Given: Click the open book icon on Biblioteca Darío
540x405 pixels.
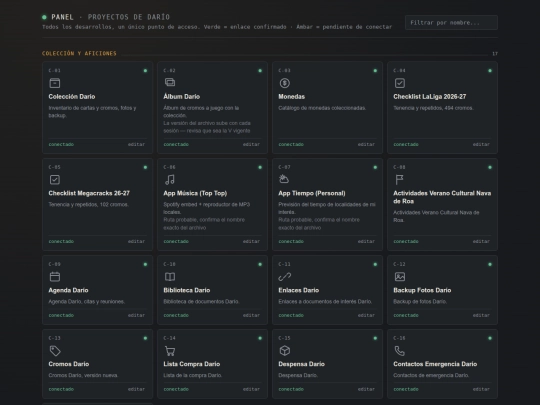Looking at the screenshot, I should click(x=170, y=277).
